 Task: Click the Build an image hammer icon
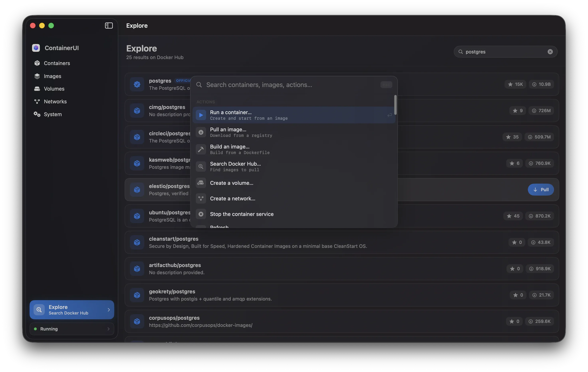(x=201, y=149)
